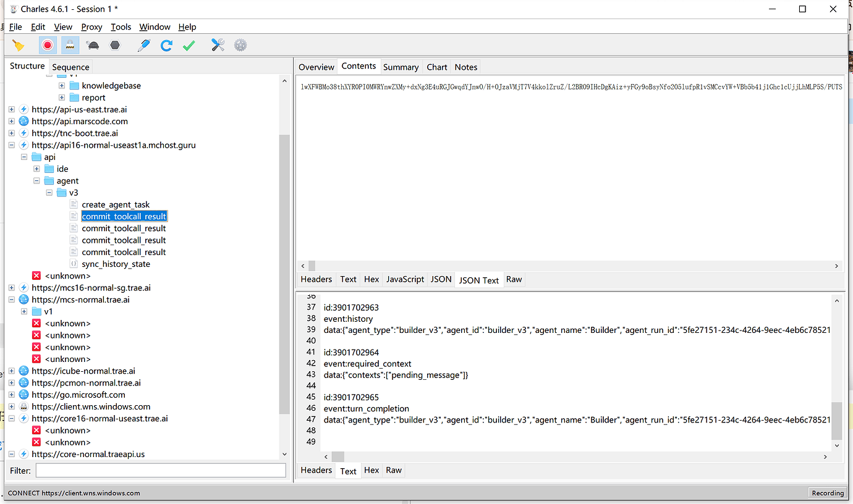
Task: Click the client.wns.windows.com lock icon
Action: [23, 406]
